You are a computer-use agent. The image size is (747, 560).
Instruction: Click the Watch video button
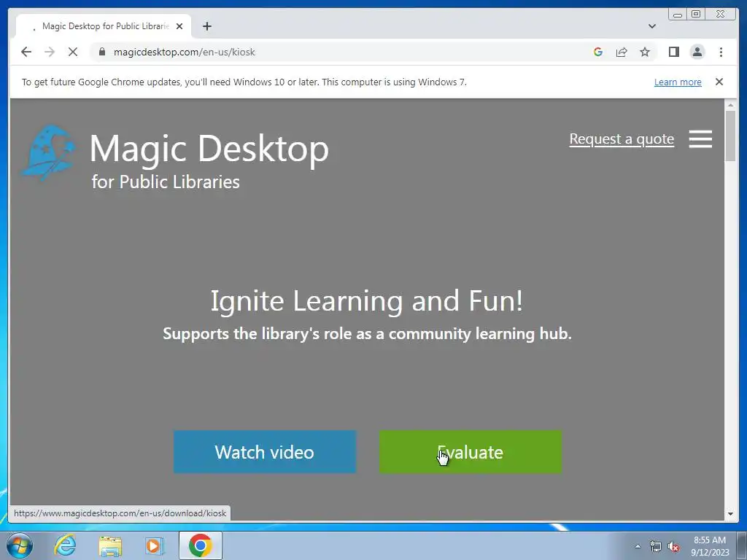click(x=264, y=452)
